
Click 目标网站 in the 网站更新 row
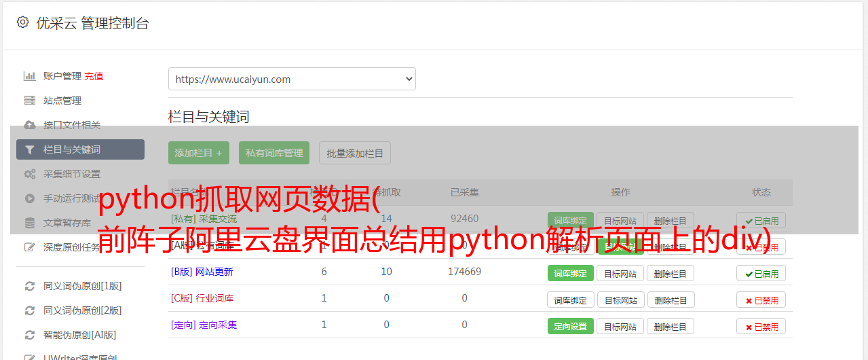tap(620, 273)
